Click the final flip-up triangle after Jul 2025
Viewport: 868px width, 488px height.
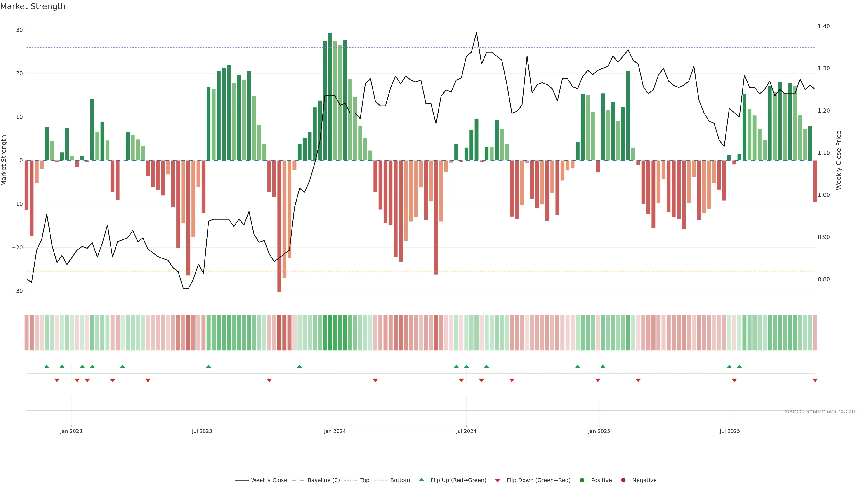[x=739, y=366]
